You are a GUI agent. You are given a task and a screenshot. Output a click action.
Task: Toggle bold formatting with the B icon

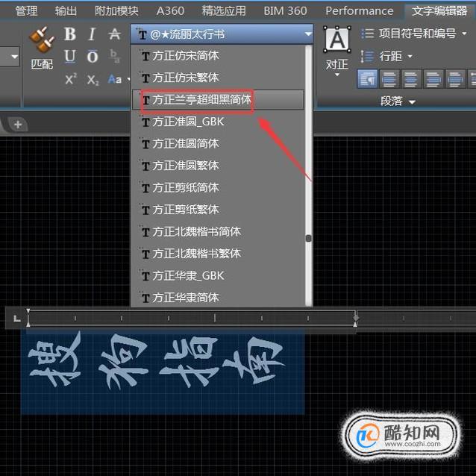coord(70,34)
